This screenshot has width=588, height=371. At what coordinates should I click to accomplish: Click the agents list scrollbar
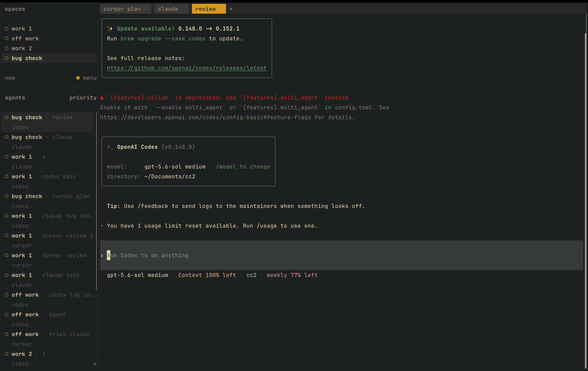point(96,201)
